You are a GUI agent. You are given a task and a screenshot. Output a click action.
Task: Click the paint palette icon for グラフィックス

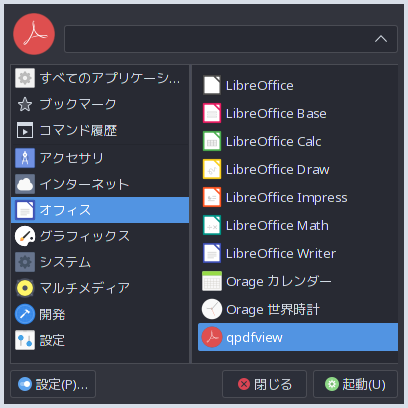coord(25,236)
